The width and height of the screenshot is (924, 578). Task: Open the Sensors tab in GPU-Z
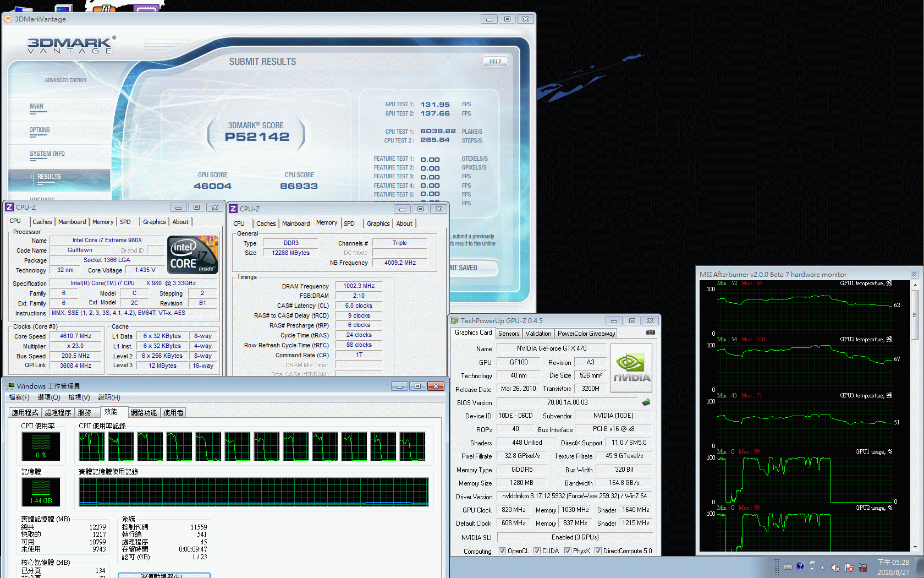click(509, 334)
